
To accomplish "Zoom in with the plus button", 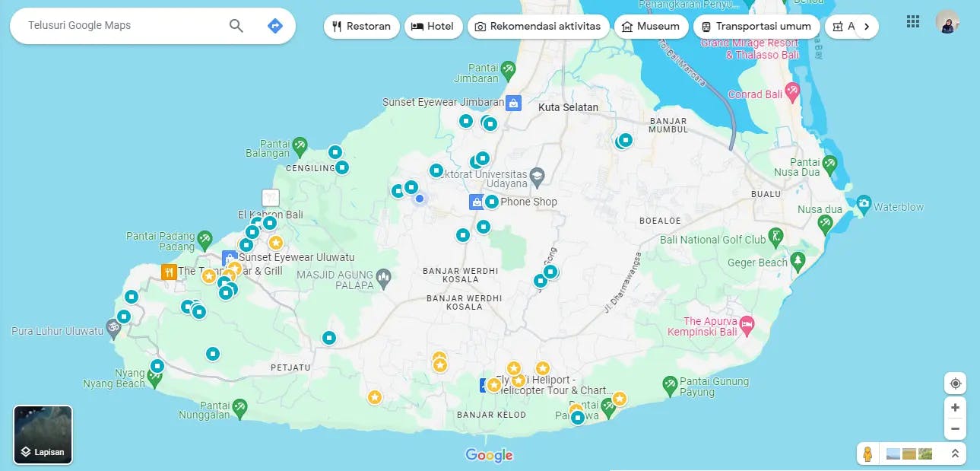I will pyautogui.click(x=955, y=407).
